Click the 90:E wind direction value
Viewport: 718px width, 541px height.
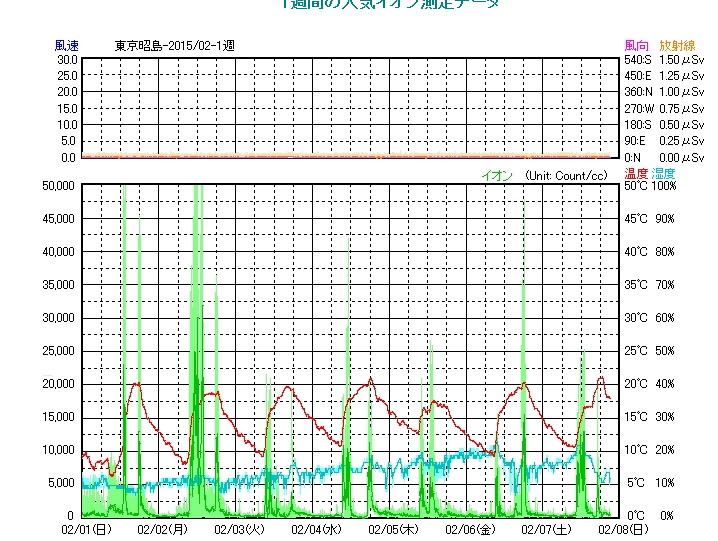click(635, 141)
